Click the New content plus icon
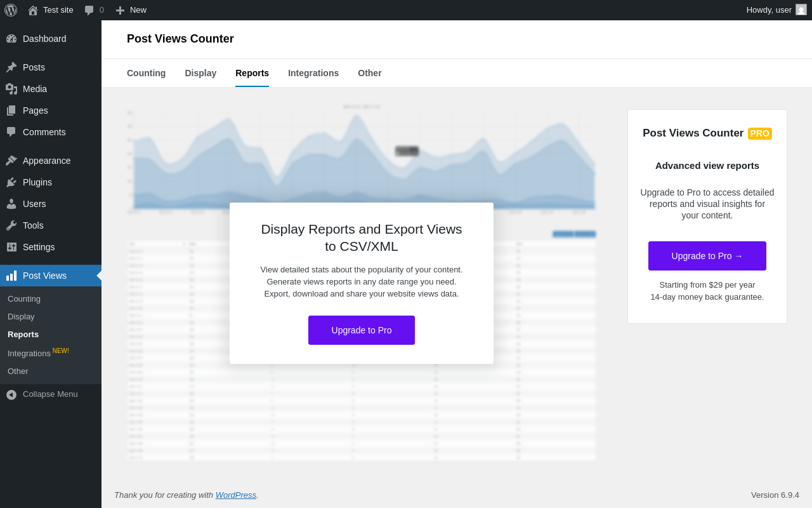 click(x=121, y=10)
